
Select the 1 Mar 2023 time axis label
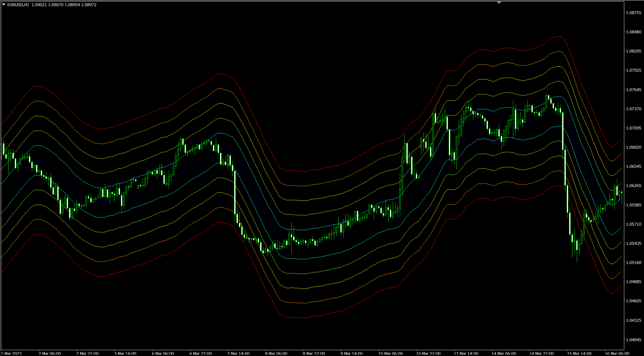tap(12, 353)
